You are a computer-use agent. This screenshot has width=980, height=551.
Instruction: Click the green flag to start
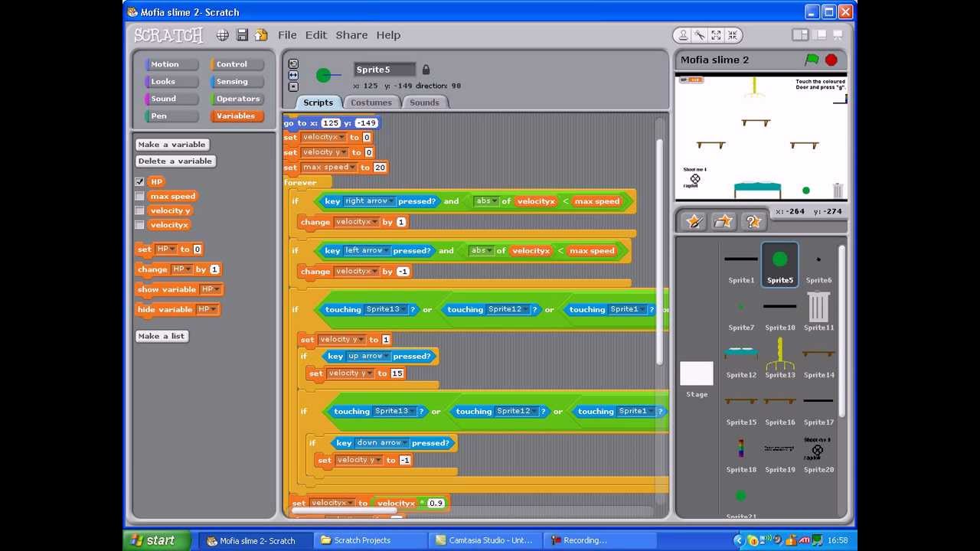click(812, 60)
